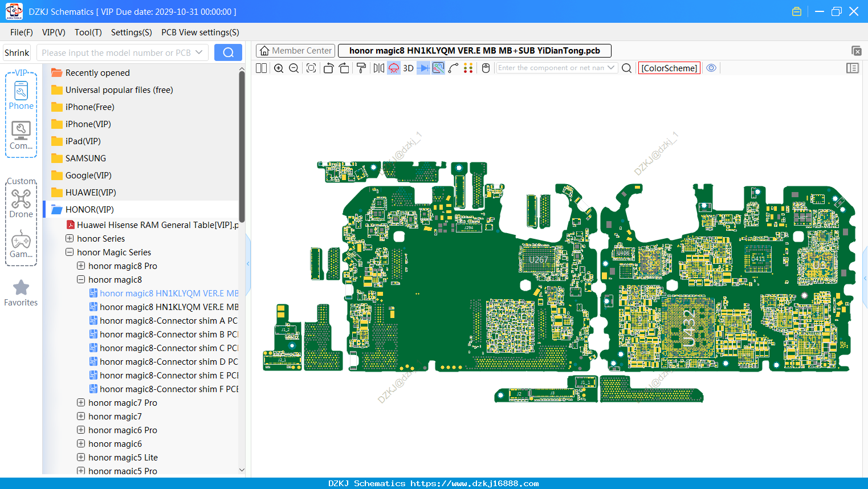The width and height of the screenshot is (868, 489).
Task: Click the trace route curve tool
Action: point(454,68)
